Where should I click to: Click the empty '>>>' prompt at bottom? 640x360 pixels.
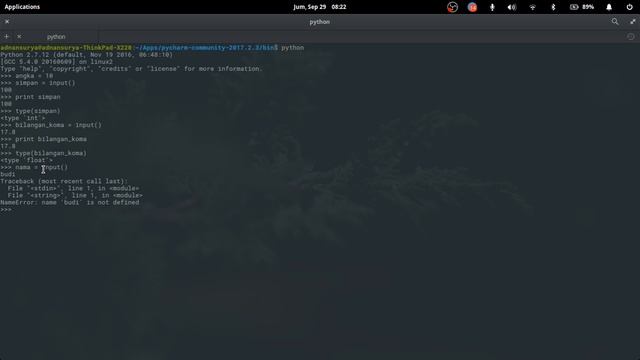6,210
